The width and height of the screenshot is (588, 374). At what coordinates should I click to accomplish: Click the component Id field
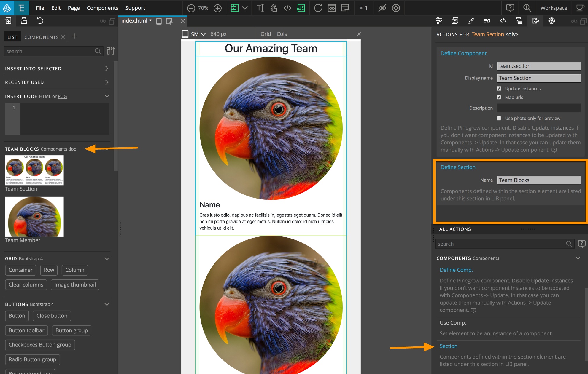[x=539, y=66]
